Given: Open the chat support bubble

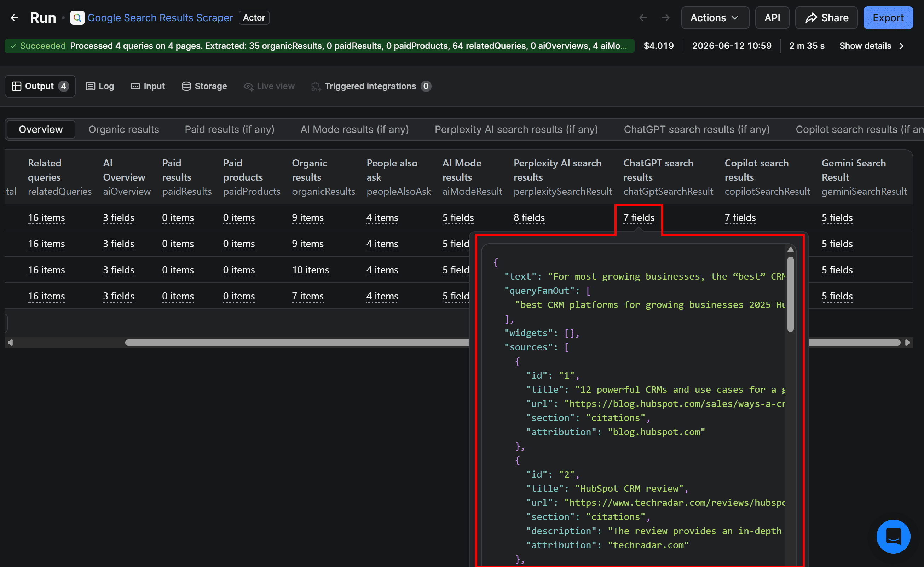Looking at the screenshot, I should pyautogui.click(x=893, y=536).
